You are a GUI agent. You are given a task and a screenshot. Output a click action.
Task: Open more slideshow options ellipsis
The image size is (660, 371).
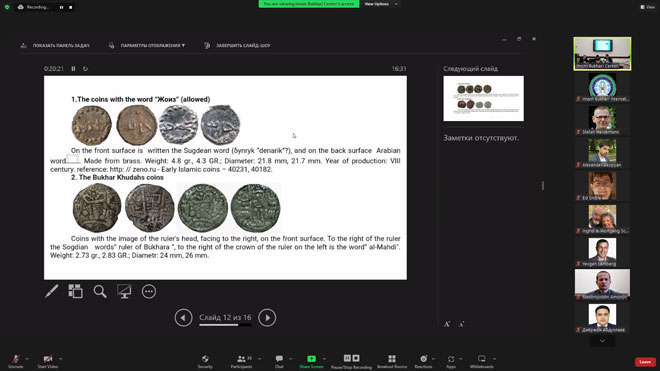pos(149,291)
